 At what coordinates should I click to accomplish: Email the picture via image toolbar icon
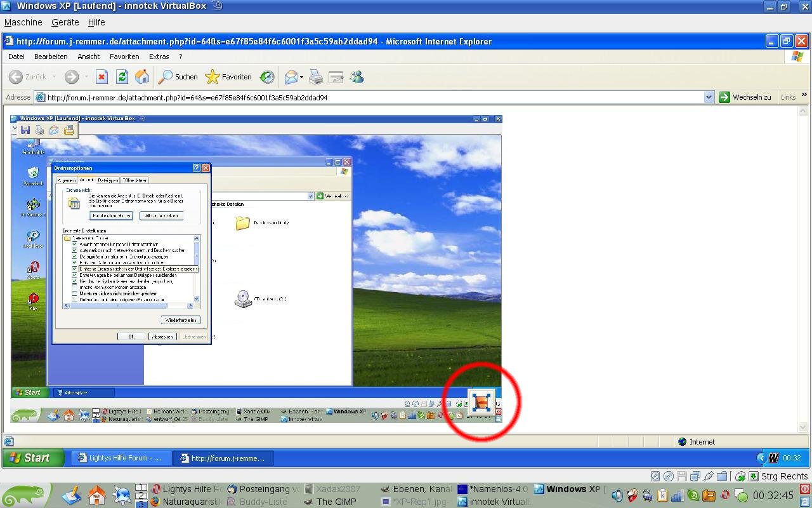click(54, 130)
